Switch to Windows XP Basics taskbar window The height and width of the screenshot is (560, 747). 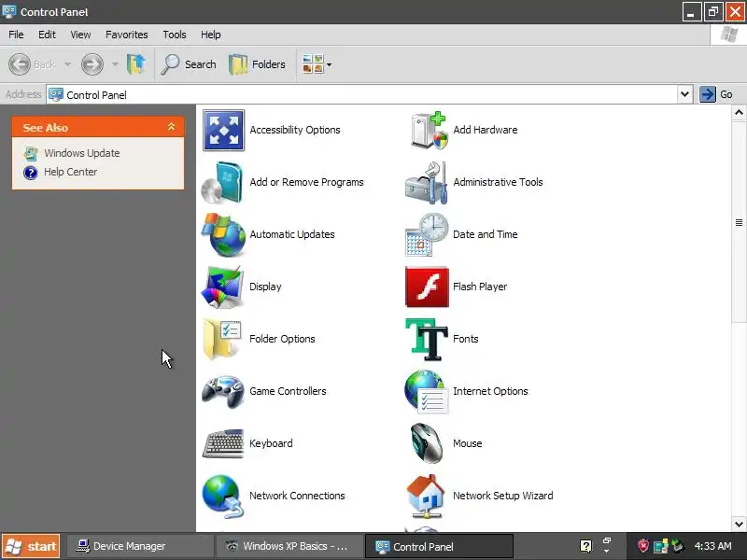pyautogui.click(x=289, y=546)
